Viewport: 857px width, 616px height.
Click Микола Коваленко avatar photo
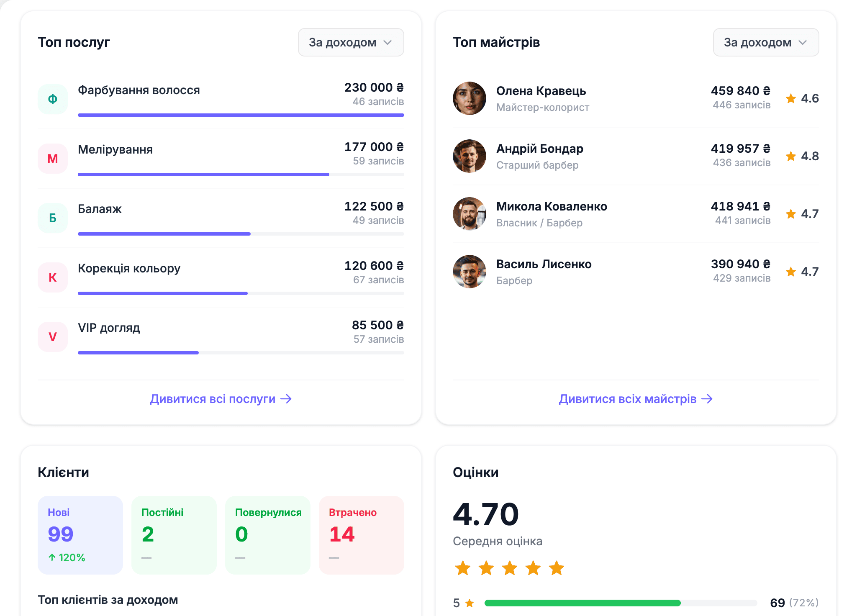470,214
